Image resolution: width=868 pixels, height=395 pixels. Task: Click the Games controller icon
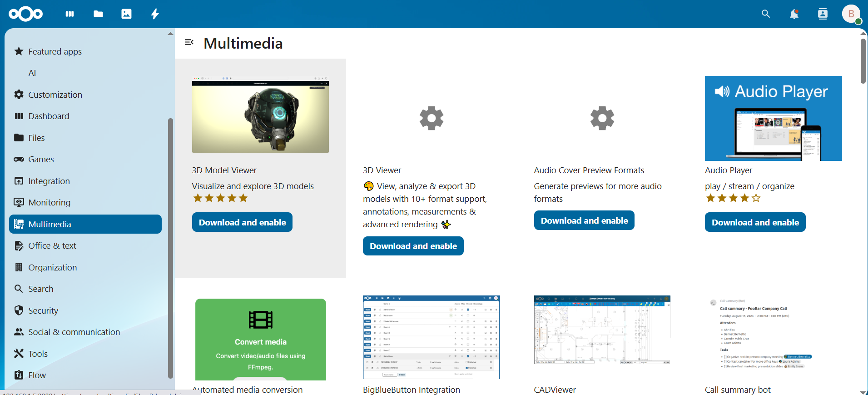(19, 159)
